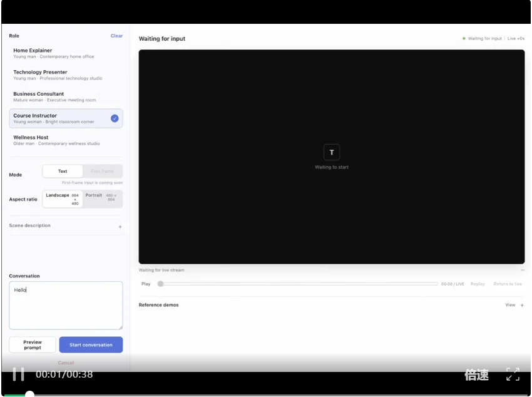Screen dimensions: 532x397
Task: Cancel the conversation
Action: [x=66, y=363]
